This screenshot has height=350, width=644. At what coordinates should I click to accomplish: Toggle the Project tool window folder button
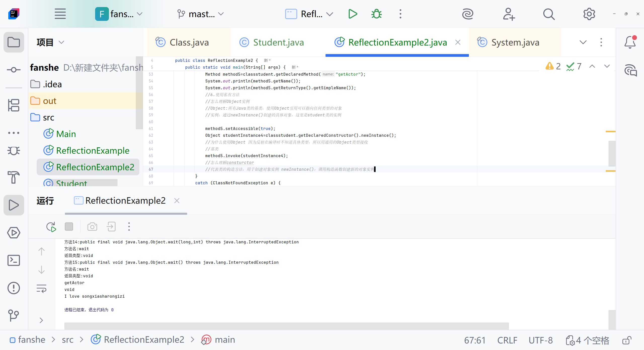[x=14, y=42]
